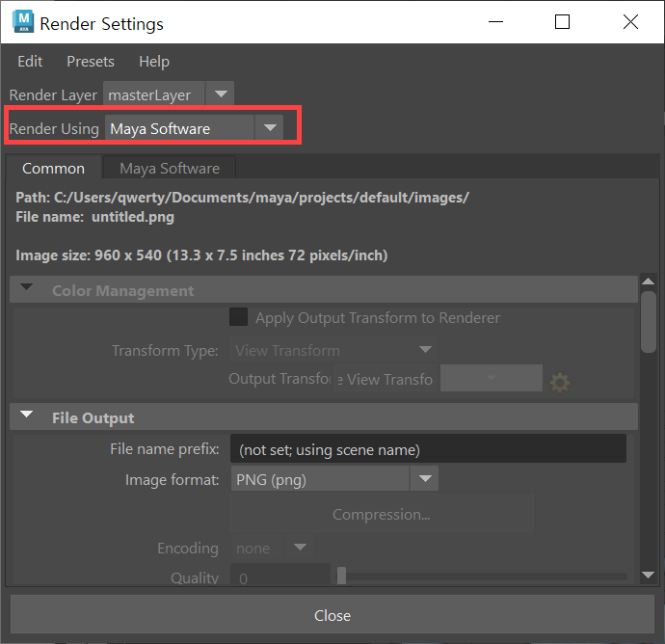Open the Help menu
The height and width of the screenshot is (644, 665).
coord(154,62)
